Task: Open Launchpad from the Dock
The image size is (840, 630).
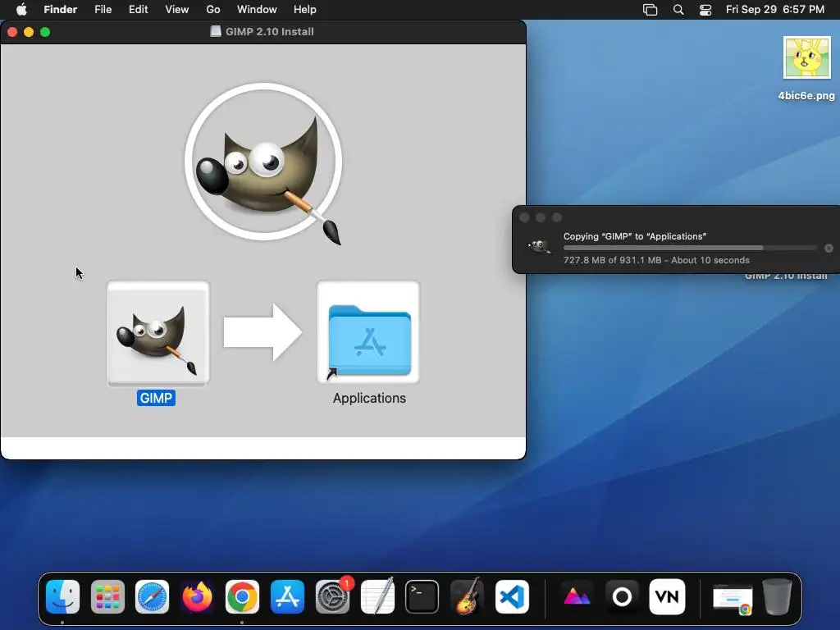Action: click(107, 596)
